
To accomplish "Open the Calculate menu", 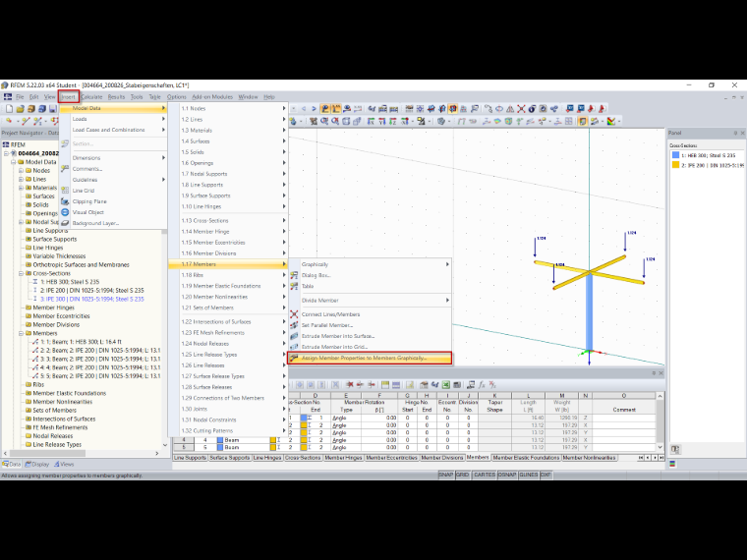I will click(91, 96).
